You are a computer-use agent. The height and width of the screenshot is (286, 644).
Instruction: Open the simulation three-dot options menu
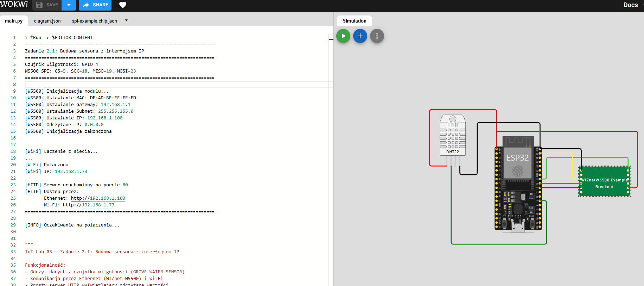coord(377,36)
